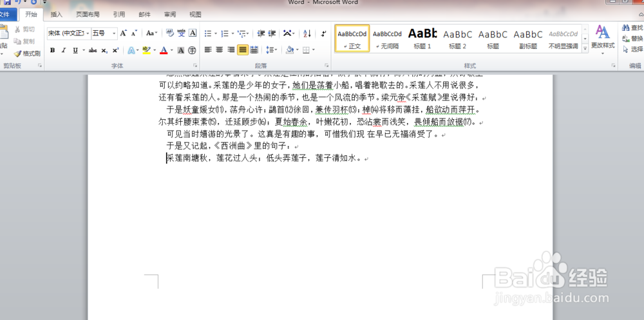Click the Clear Formatting eraser icon
Viewport: 644px width, 320px height.
coord(170,33)
